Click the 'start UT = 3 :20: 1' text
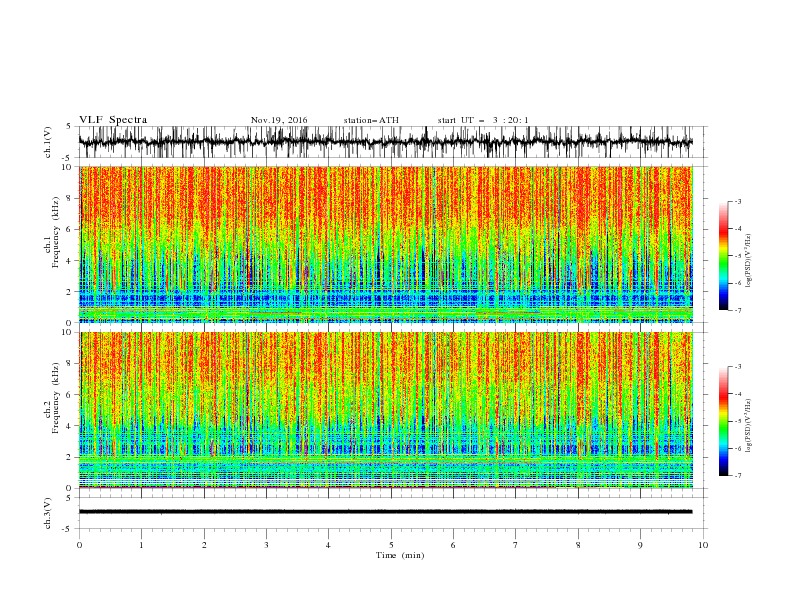Screen dimensions: 792x612 tap(483, 120)
